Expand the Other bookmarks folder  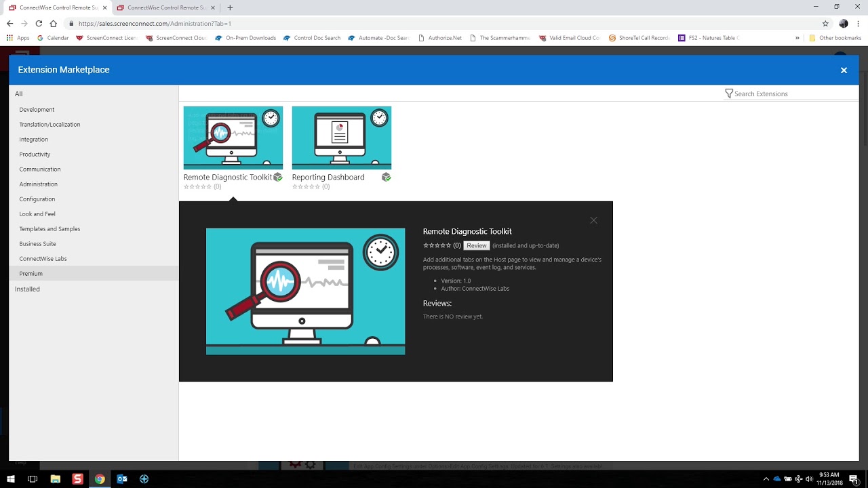(x=835, y=38)
